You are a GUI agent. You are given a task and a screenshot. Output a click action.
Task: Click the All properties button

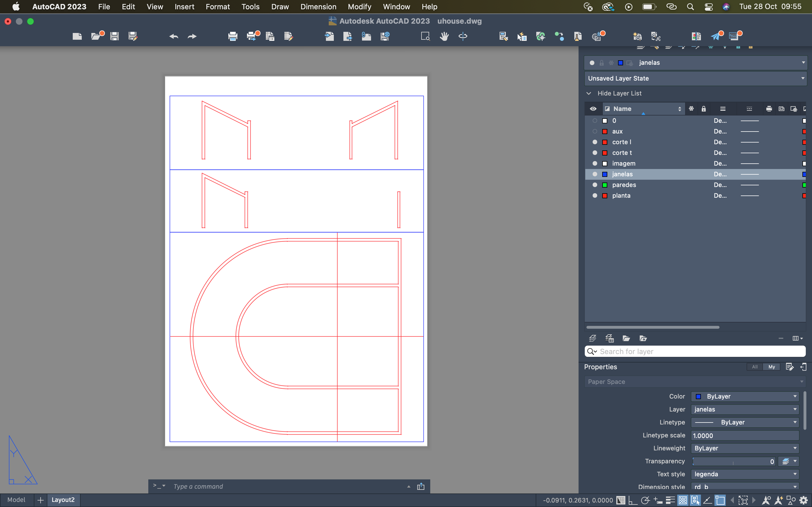(x=754, y=367)
